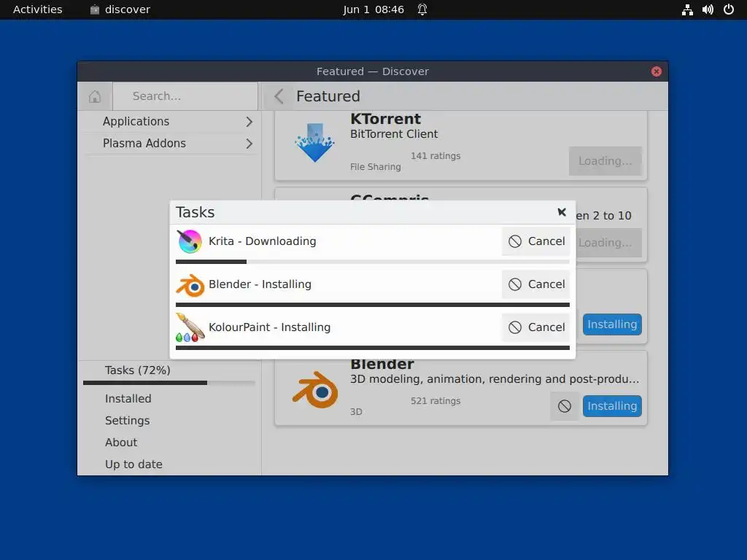
Task: Click the power icon in top bar
Action: click(729, 9)
